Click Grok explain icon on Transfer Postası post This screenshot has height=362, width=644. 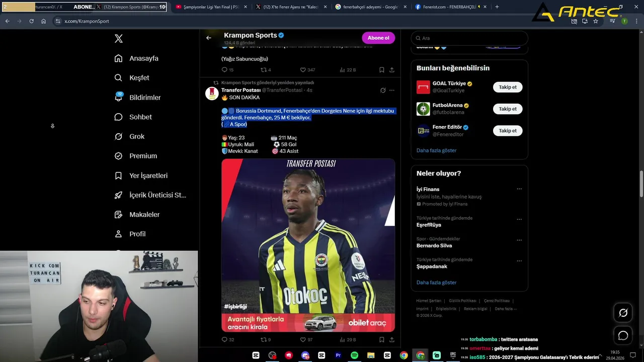(x=383, y=90)
